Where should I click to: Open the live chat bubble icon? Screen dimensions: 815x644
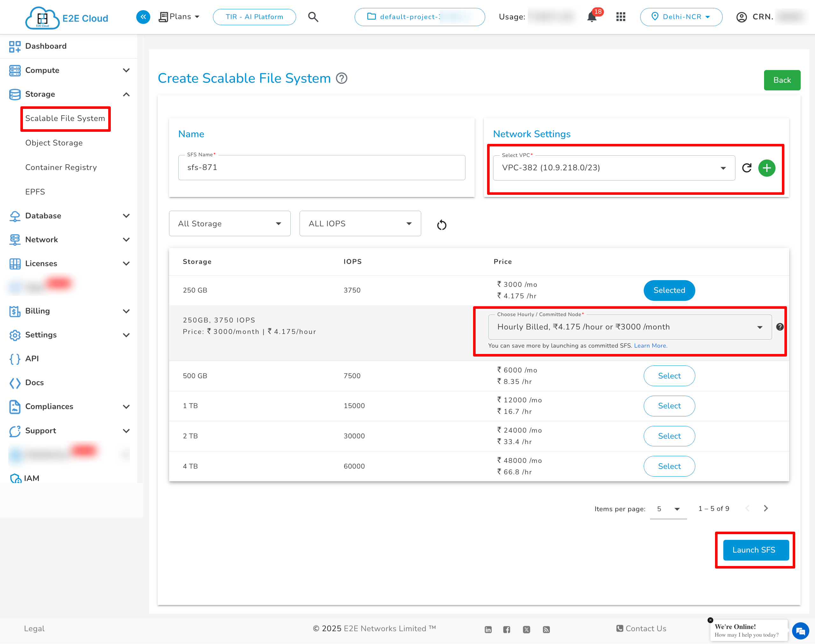[x=801, y=631]
